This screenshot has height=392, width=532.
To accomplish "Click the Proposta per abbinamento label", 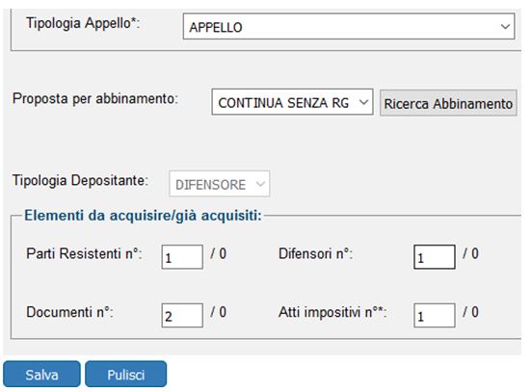I will (x=95, y=98).
